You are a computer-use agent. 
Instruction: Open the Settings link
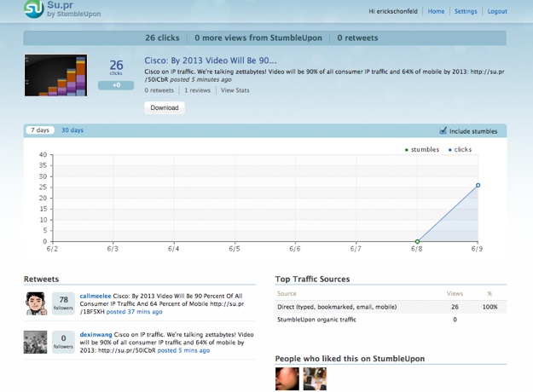coord(466,11)
